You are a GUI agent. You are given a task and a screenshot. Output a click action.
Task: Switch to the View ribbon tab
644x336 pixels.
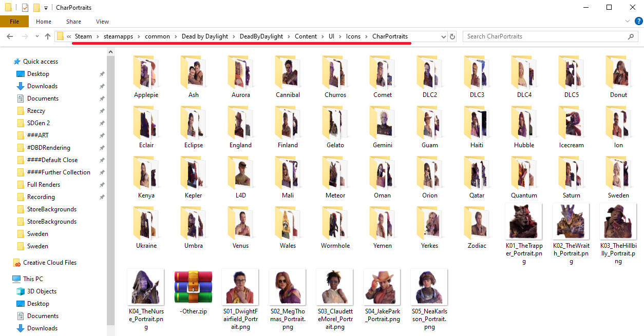102,22
